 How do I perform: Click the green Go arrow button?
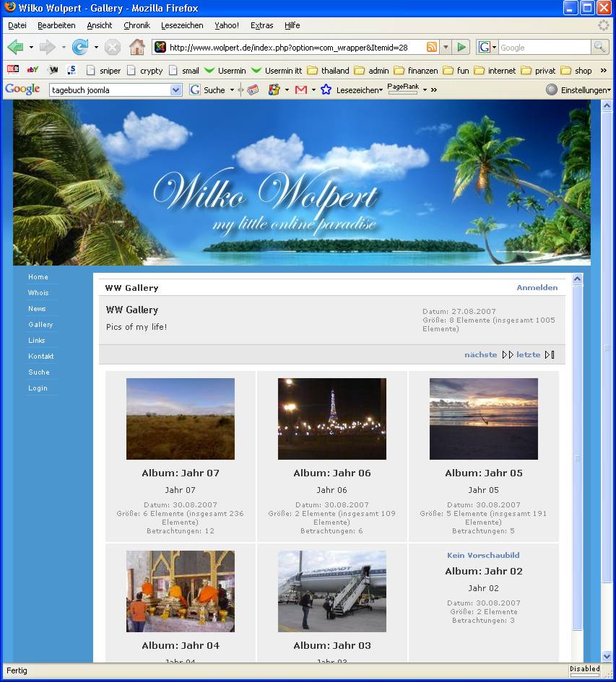[x=461, y=47]
